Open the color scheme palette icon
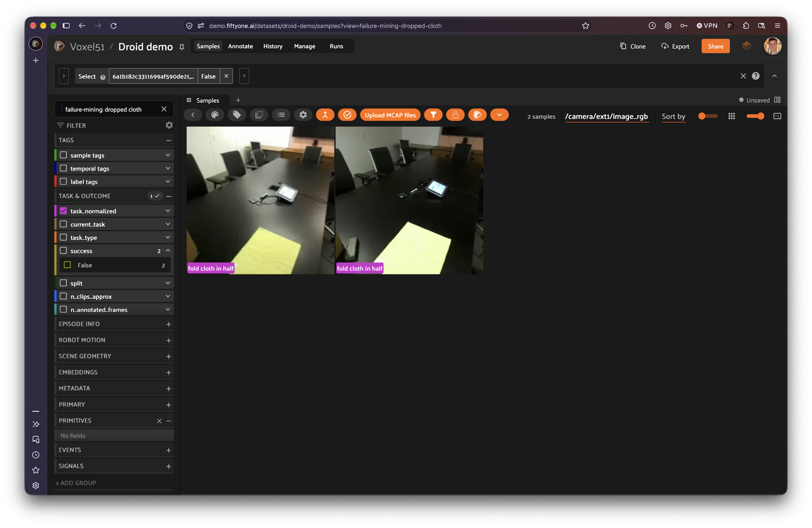 [215, 115]
